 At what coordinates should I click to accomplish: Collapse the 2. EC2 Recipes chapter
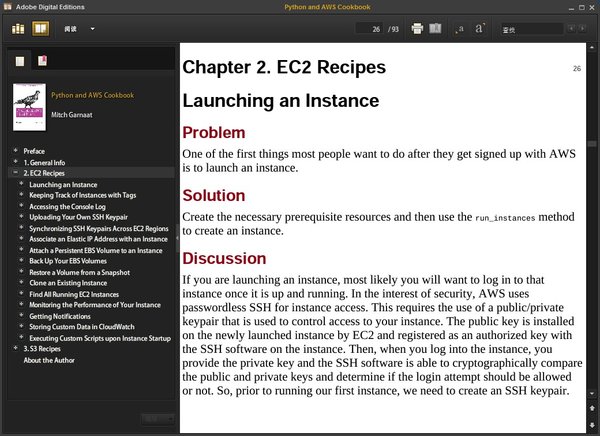16,173
